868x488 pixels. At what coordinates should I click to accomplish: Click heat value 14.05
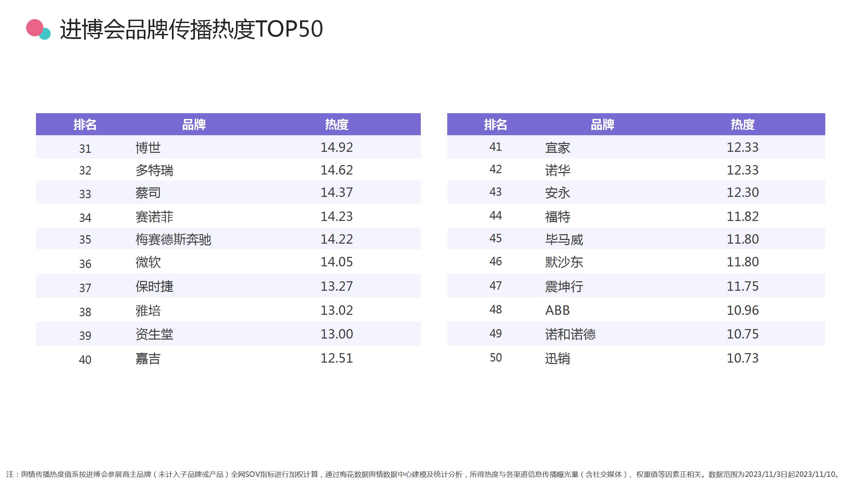coord(337,262)
